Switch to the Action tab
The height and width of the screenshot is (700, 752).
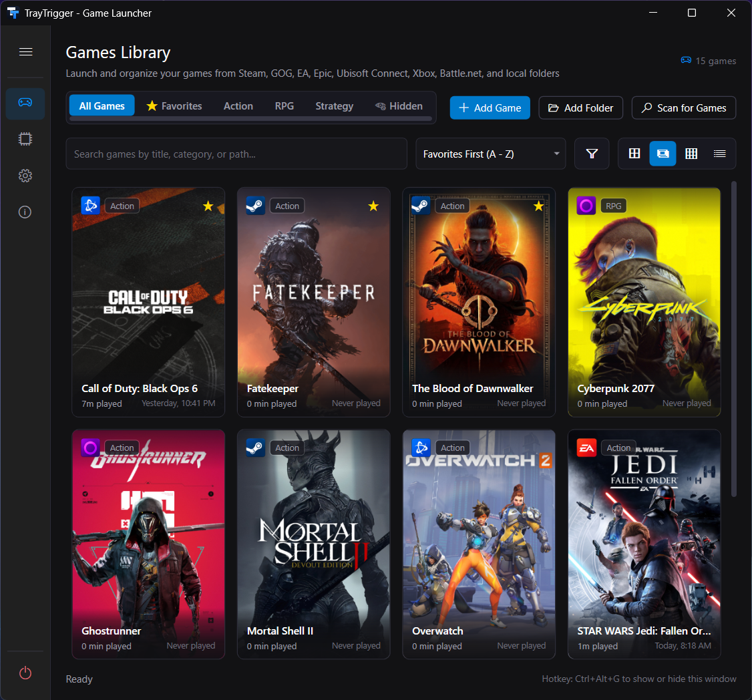[238, 106]
